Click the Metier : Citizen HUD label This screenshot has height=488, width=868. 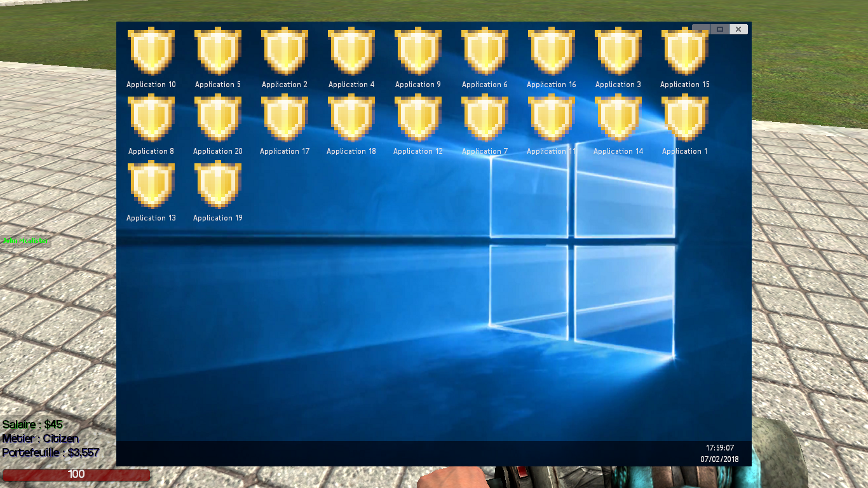click(41, 438)
